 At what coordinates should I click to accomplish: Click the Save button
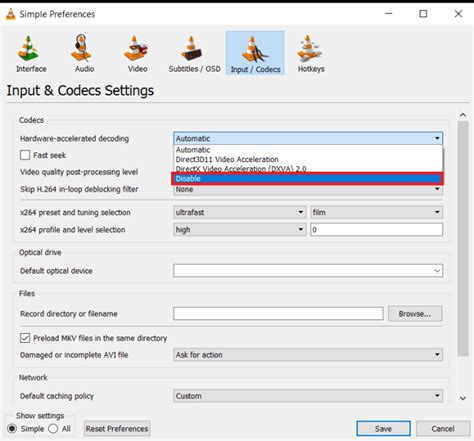383,429
